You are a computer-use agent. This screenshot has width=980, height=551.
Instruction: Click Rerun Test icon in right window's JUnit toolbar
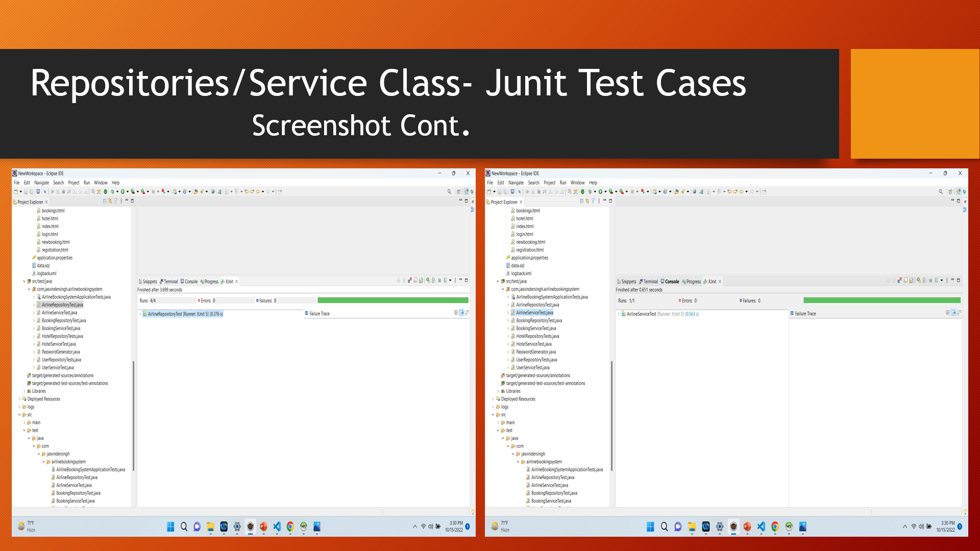tap(919, 281)
